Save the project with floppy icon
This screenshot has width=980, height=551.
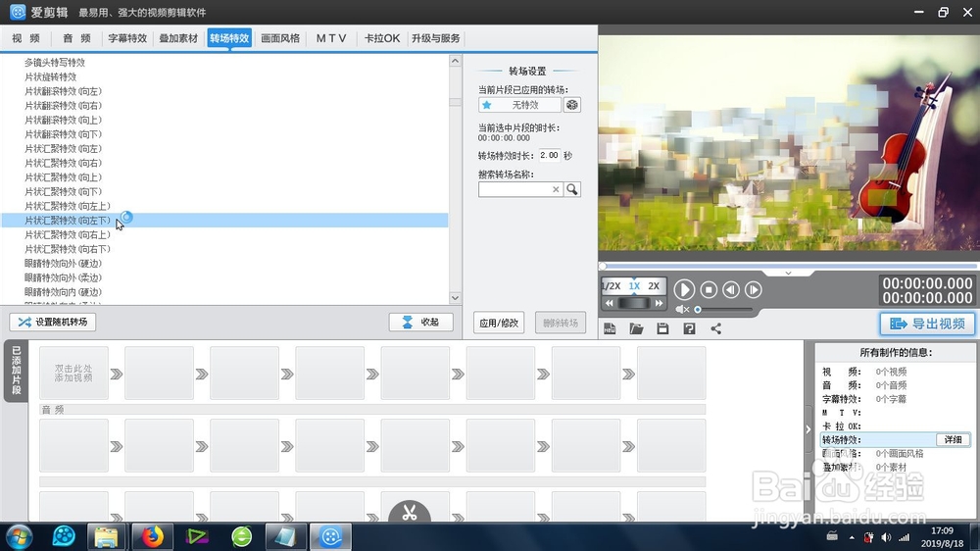point(662,329)
